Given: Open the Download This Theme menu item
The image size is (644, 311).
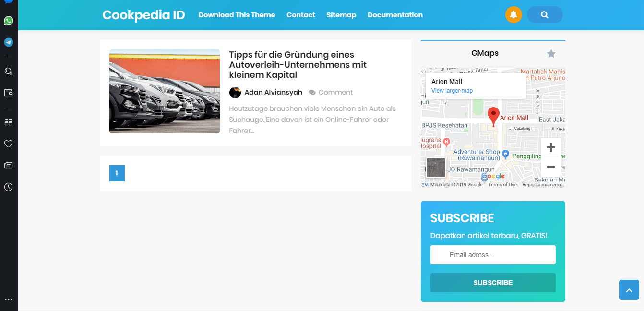Looking at the screenshot, I should click(x=237, y=15).
